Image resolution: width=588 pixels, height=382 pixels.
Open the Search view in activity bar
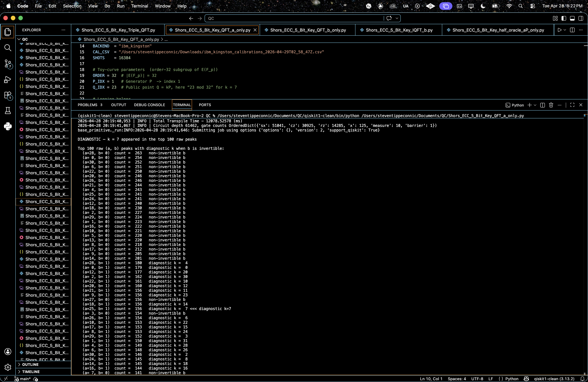point(8,48)
